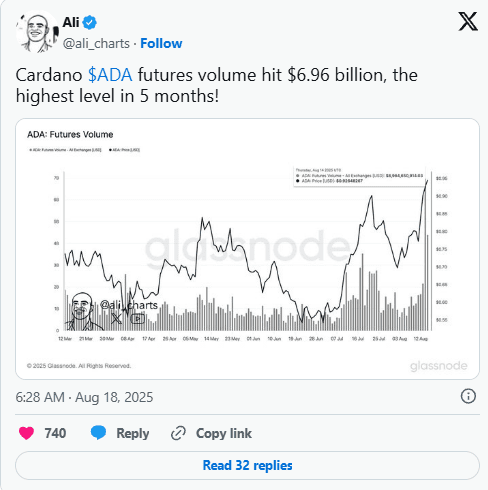
Task: Click the Copy link label
Action: tap(224, 433)
